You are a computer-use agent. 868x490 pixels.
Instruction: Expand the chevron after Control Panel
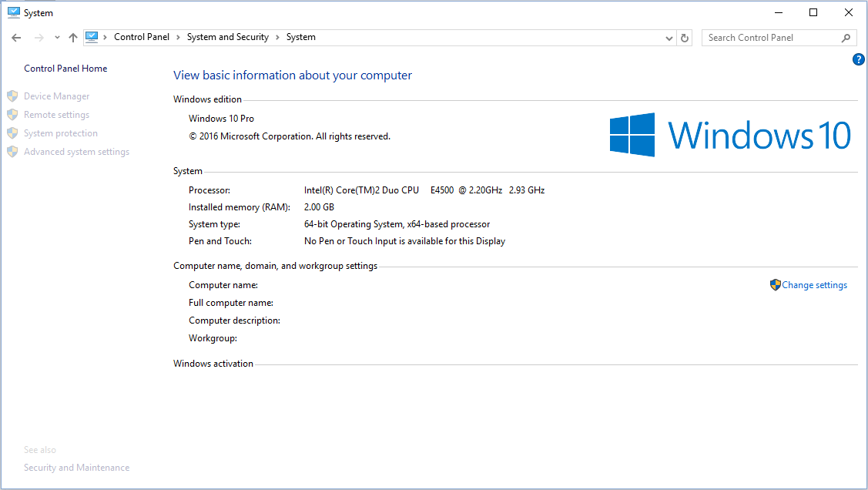point(178,37)
